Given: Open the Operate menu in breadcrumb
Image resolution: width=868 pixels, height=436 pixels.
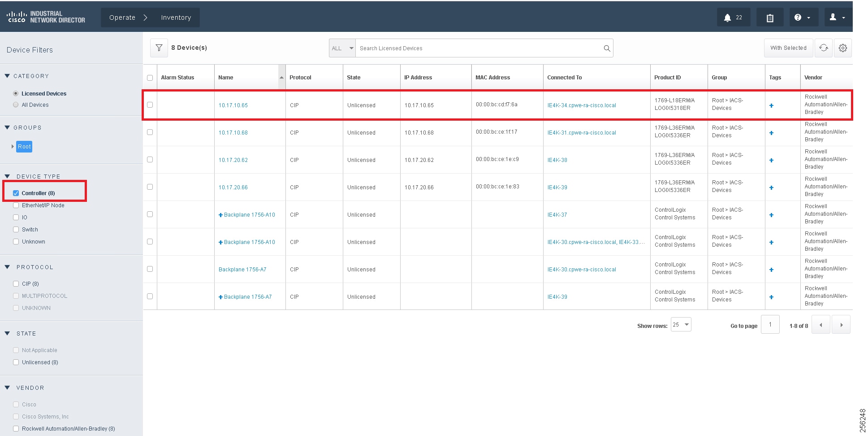Looking at the screenshot, I should [122, 17].
